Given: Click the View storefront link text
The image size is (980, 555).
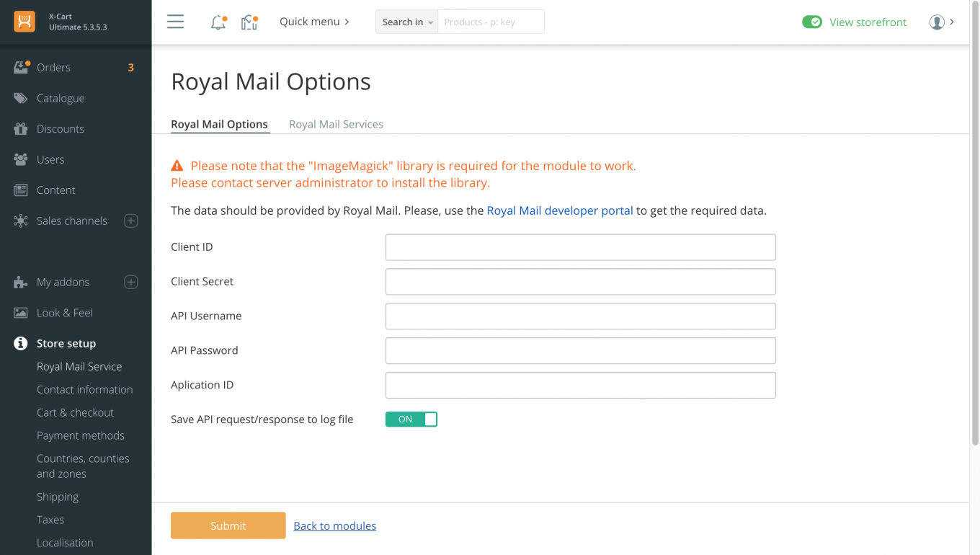Looking at the screenshot, I should click(868, 22).
